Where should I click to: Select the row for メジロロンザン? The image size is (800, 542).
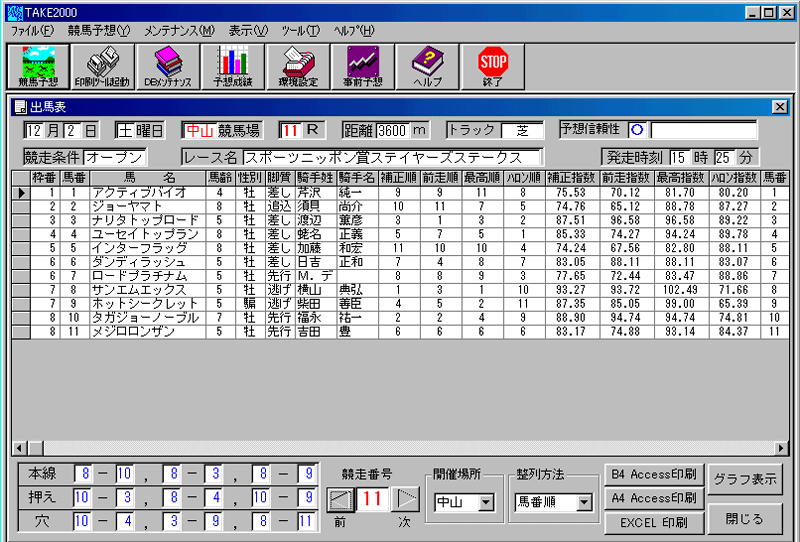tap(140, 331)
